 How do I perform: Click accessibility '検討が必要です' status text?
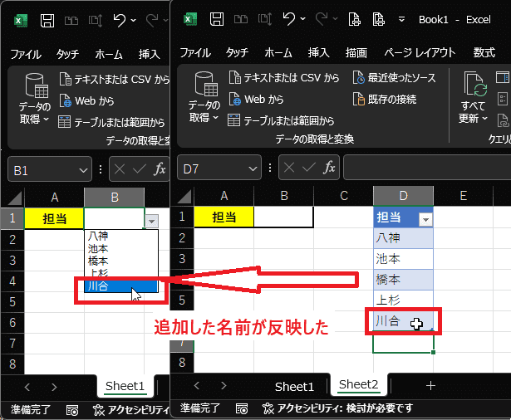click(x=345, y=408)
